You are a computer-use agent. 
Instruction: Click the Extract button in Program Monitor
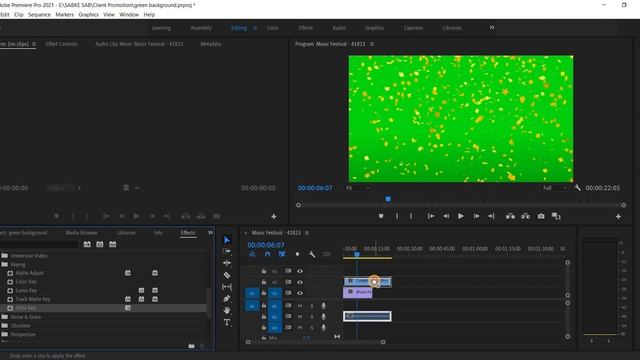pyautogui.click(x=525, y=216)
